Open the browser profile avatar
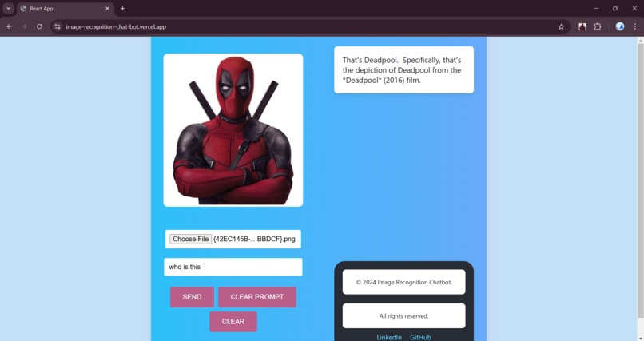Image resolution: width=644 pixels, height=341 pixels. (x=620, y=26)
